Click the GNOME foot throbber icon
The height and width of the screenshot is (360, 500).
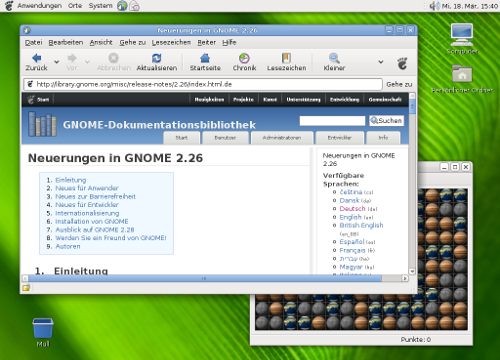click(x=402, y=63)
